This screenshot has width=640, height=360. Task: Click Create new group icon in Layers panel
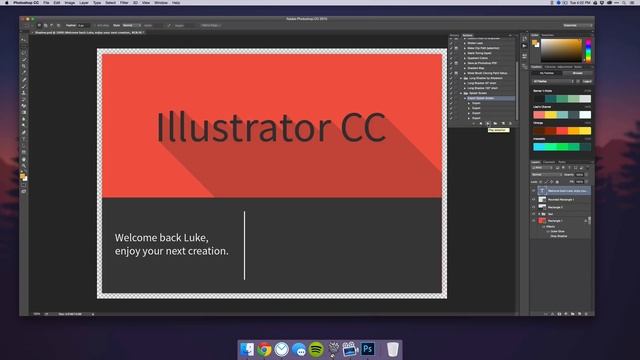pyautogui.click(x=573, y=314)
